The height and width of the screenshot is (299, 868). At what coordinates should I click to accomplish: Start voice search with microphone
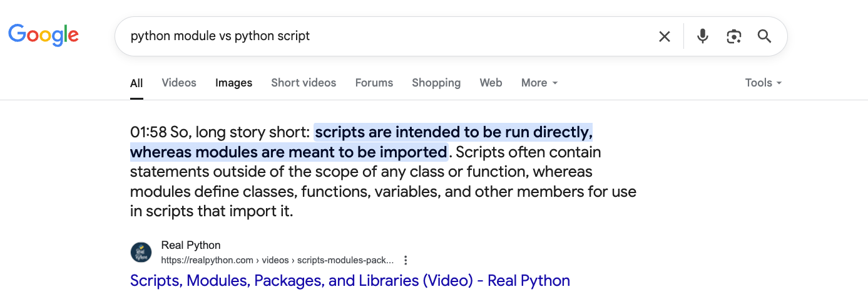coord(703,36)
